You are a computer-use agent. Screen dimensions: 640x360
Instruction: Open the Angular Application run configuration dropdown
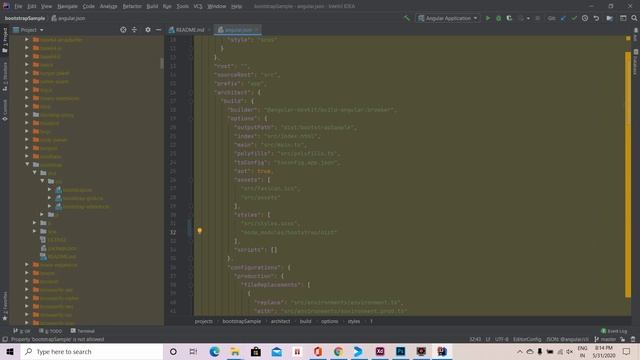pyautogui.click(x=448, y=18)
